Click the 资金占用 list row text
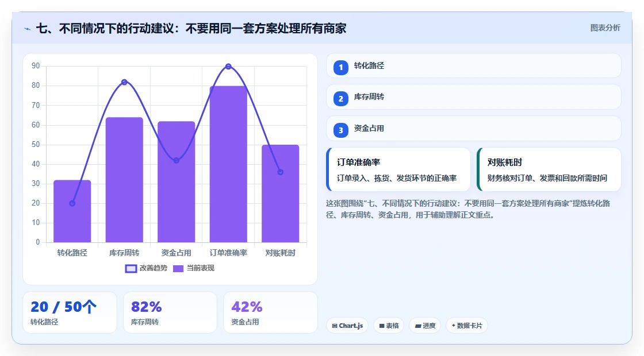This screenshot has width=644, height=356. coord(369,129)
